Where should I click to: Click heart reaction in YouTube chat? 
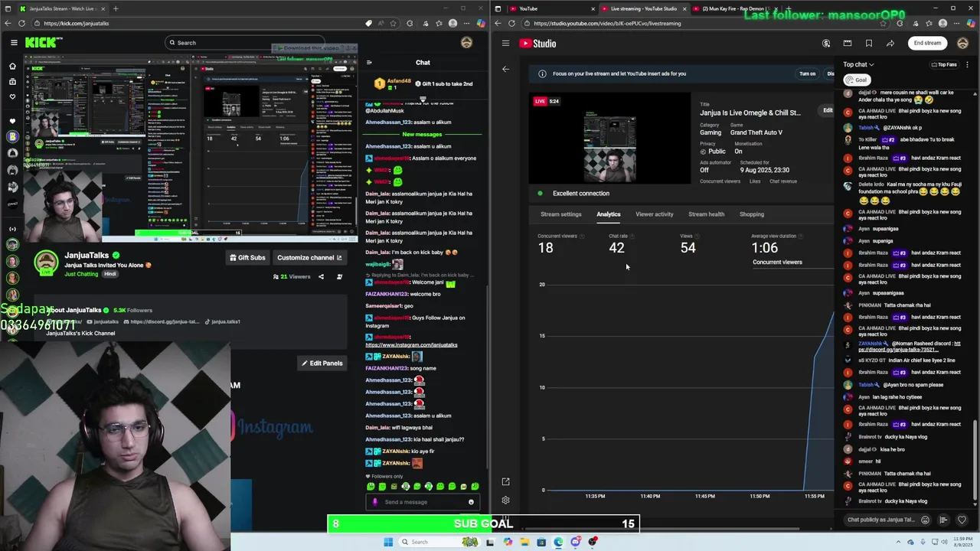[x=962, y=520]
